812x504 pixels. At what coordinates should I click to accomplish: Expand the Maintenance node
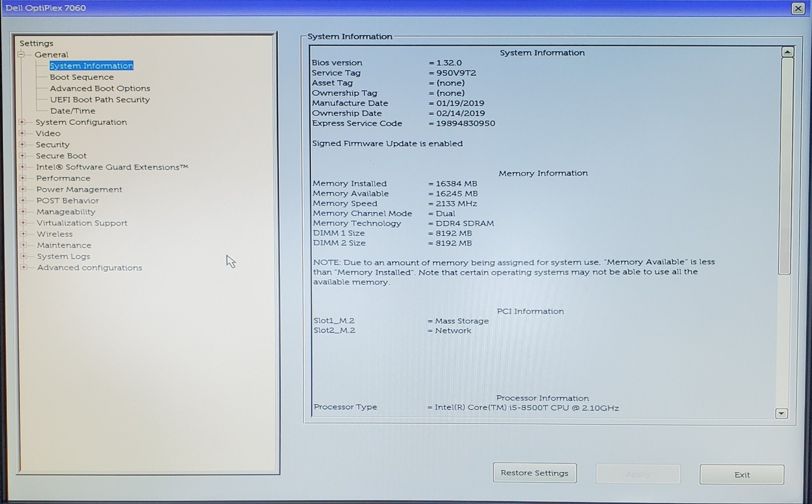click(x=23, y=245)
